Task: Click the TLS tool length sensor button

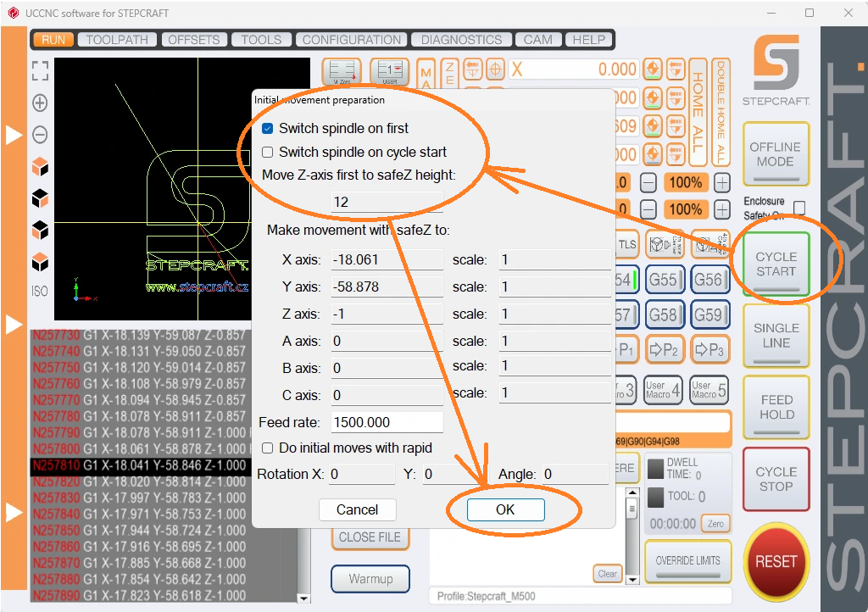Action: [626, 245]
